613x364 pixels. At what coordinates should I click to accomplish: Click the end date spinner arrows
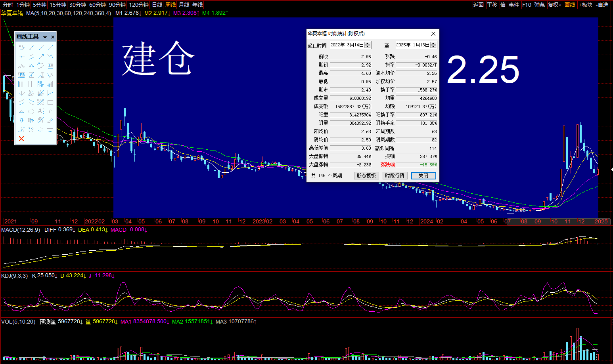433,45
